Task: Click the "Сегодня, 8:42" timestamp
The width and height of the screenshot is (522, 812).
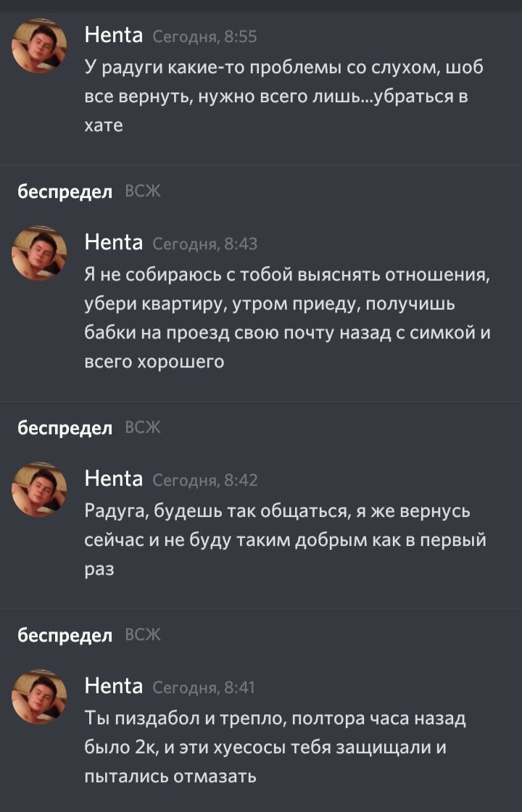Action: [204, 480]
